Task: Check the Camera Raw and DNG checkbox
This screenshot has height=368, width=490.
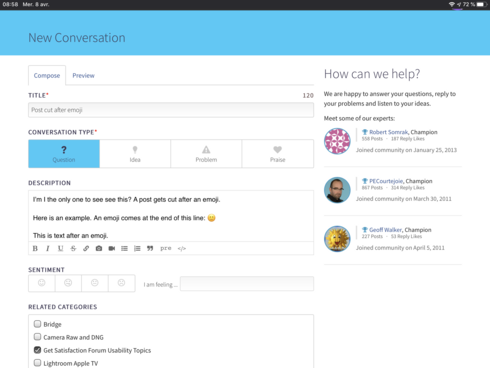Action: (37, 337)
